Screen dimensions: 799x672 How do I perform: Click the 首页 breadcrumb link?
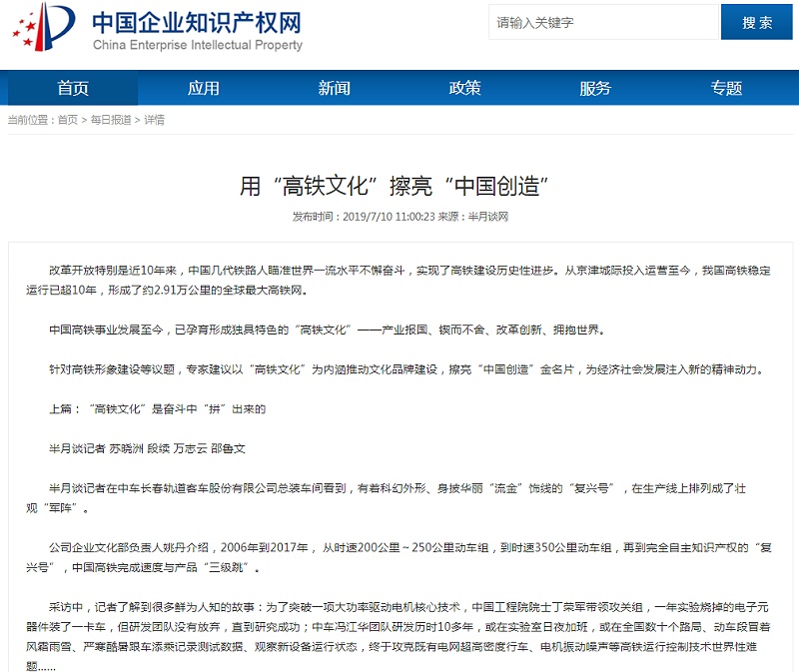pos(67,120)
